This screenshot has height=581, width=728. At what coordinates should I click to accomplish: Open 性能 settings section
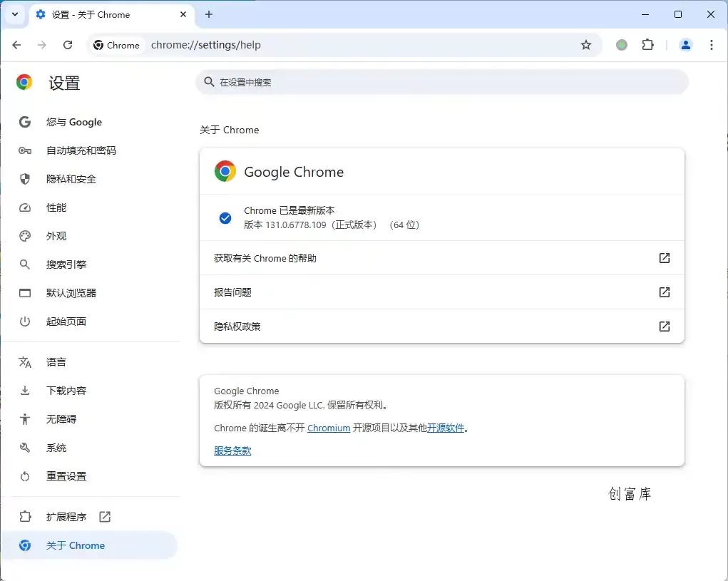pos(91,207)
